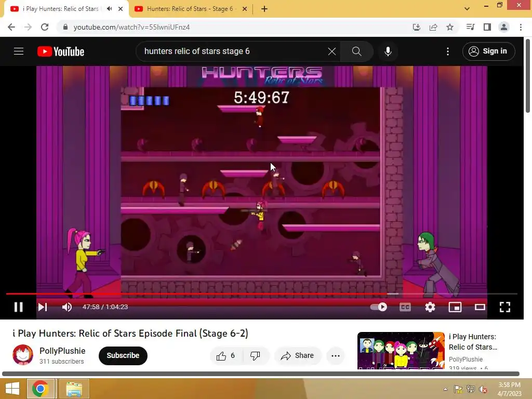Open the PollyPlushie channel name link
The width and height of the screenshot is (532, 399).
[62, 351]
